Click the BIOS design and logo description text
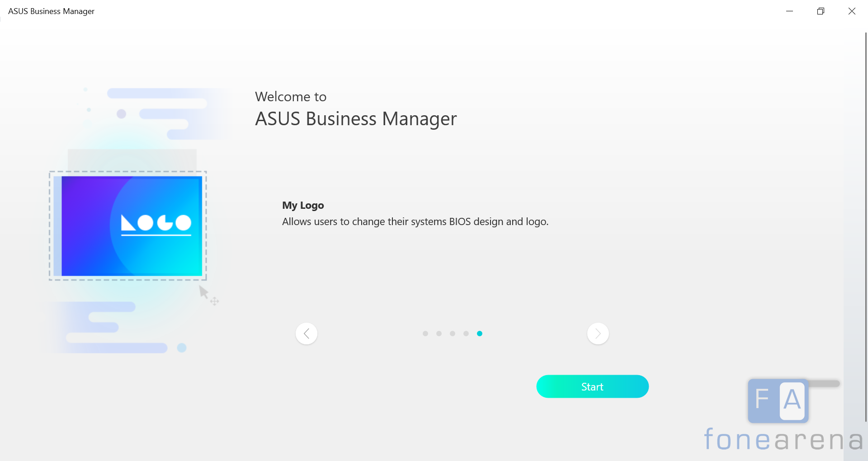Image resolution: width=868 pixels, height=461 pixels. pyautogui.click(x=415, y=222)
